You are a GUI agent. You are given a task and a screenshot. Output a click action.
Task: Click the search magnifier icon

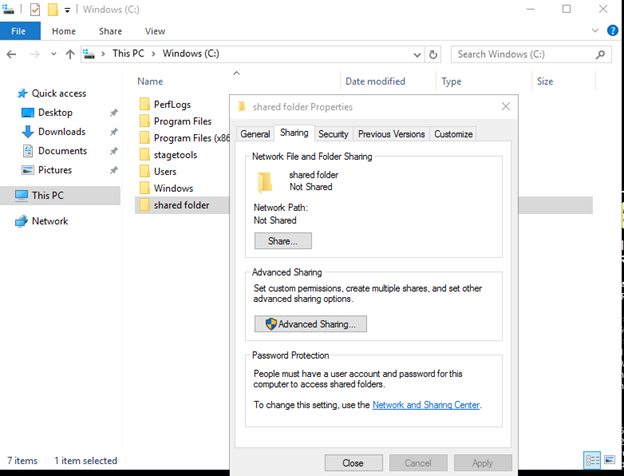pos(601,54)
